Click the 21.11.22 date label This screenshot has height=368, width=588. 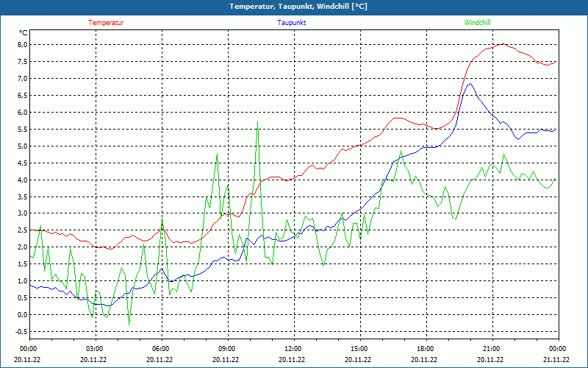point(556,359)
